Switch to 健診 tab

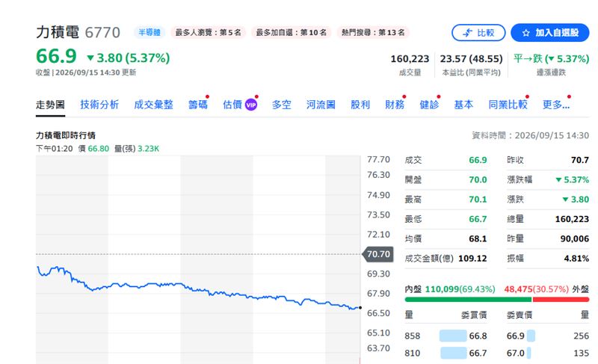(x=429, y=105)
